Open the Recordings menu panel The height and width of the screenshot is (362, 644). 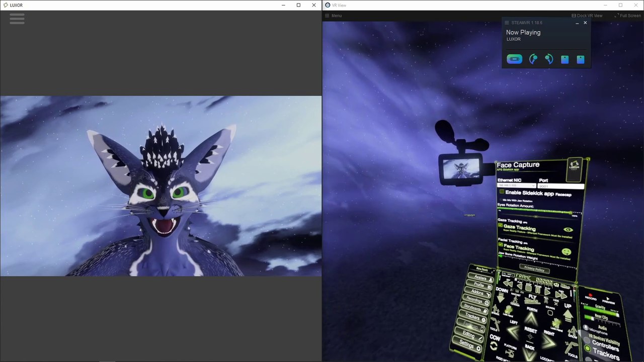(x=475, y=301)
